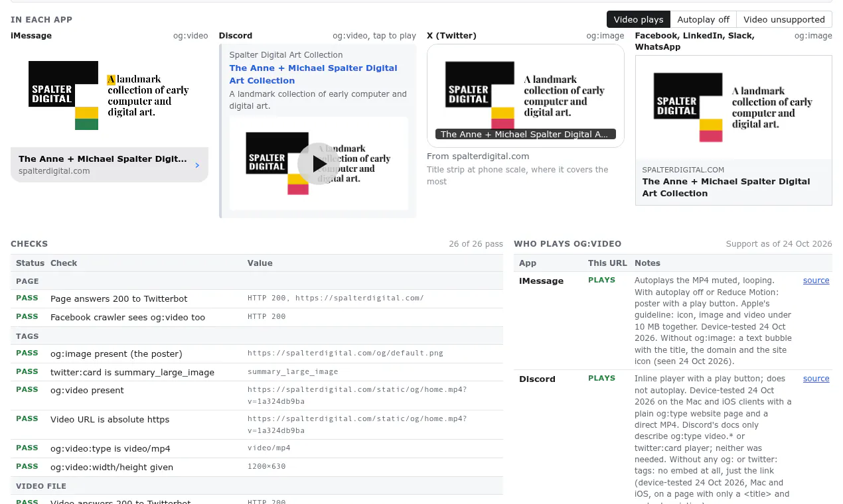Click the X (Twitter) preview card image
The image size is (843, 504).
[526, 95]
